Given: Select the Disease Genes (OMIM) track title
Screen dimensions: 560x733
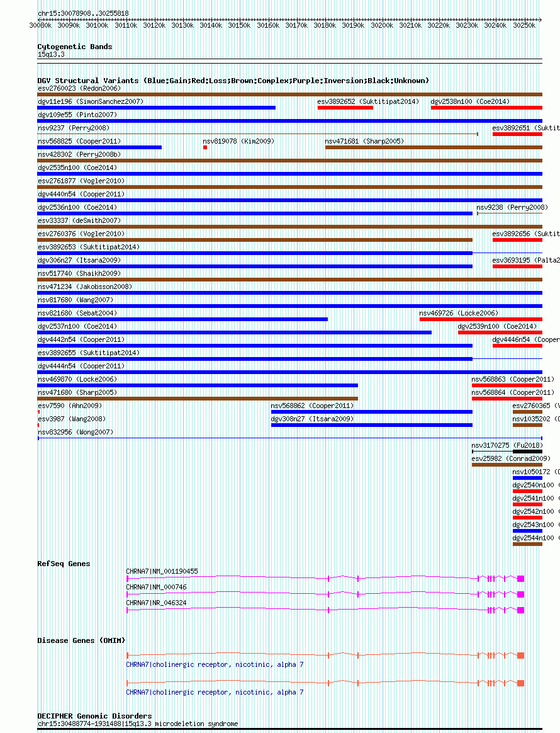Looking at the screenshot, I should pos(81,640).
